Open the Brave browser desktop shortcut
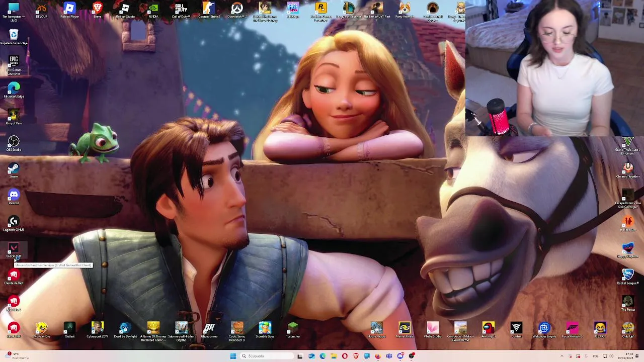 click(97, 11)
